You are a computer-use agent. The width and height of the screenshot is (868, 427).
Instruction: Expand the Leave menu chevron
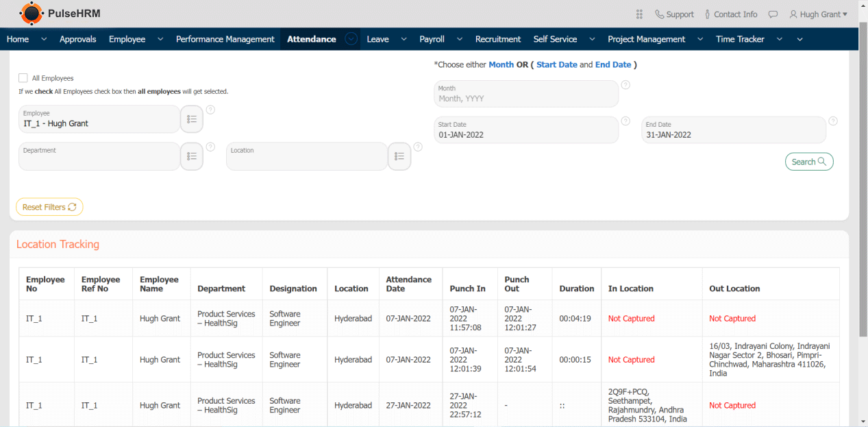tap(404, 39)
